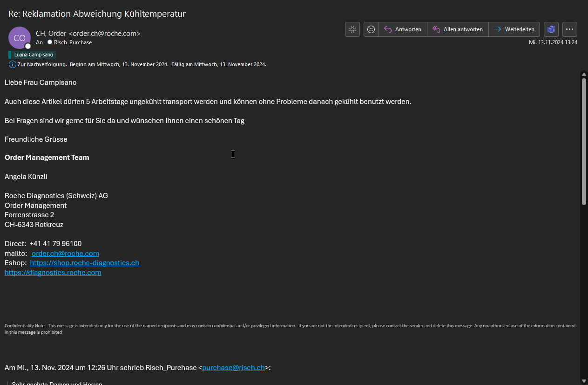Open the shop.roche-diagnostics.ch Eshop link
Viewport: 588px width, 385px height.
click(x=84, y=263)
